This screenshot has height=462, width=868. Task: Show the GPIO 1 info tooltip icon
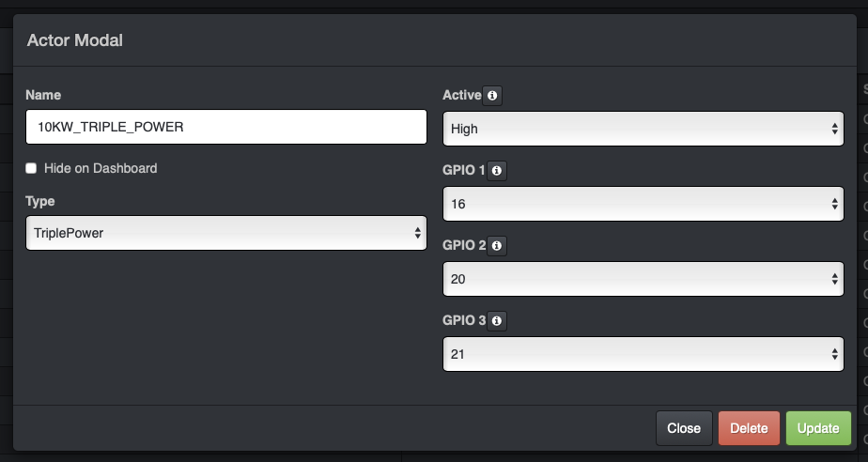point(498,171)
